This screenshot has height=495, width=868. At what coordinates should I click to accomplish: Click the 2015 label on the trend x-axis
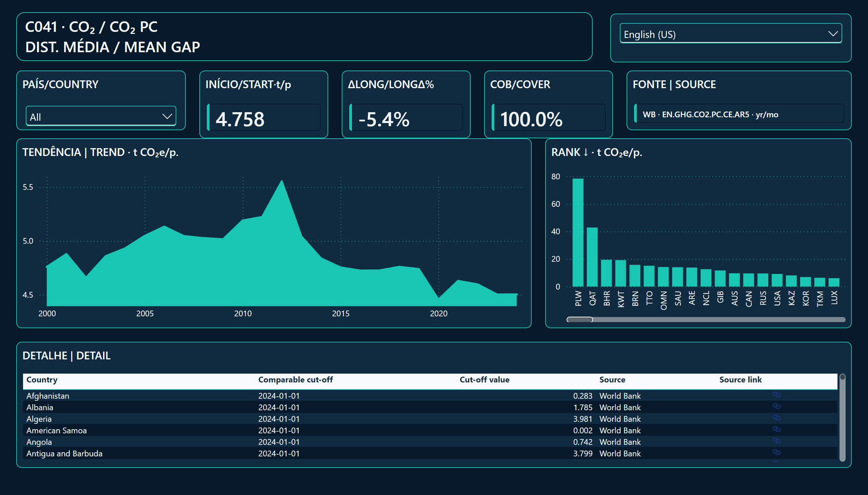pos(341,314)
